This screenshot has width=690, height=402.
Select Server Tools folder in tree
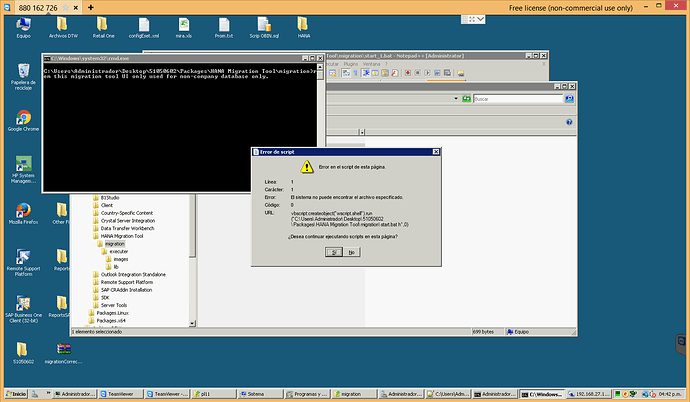coord(114,305)
